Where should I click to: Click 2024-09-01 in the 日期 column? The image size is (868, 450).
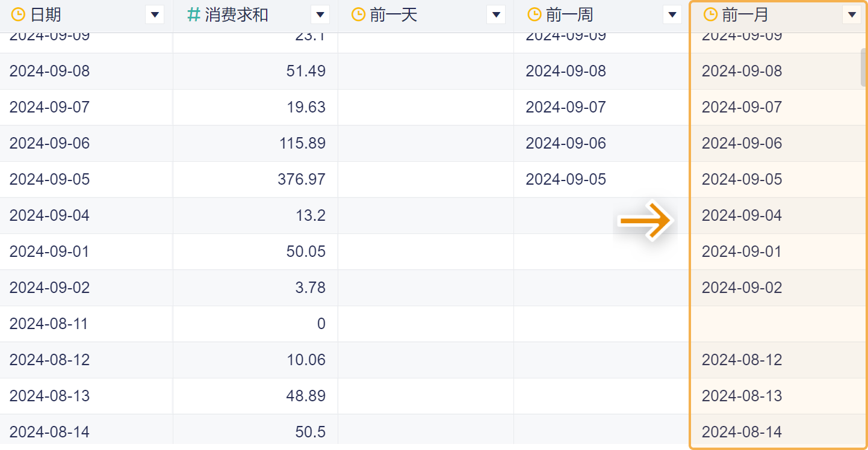[49, 251]
